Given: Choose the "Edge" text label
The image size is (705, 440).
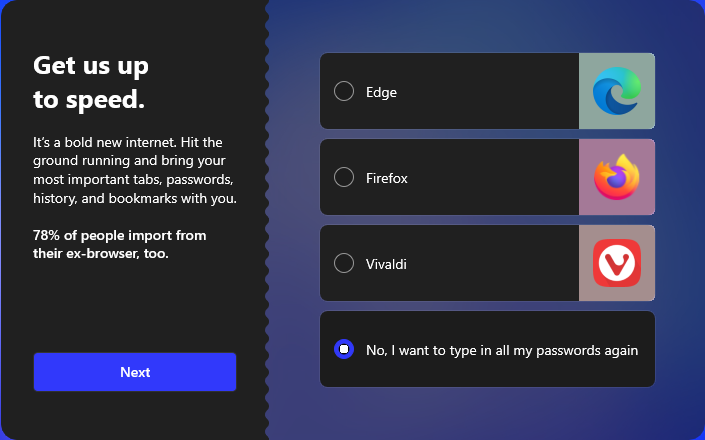Looking at the screenshot, I should tap(381, 92).
